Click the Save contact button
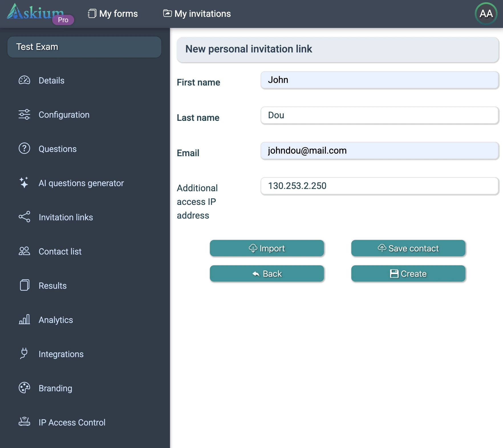The height and width of the screenshot is (448, 503). click(x=408, y=248)
